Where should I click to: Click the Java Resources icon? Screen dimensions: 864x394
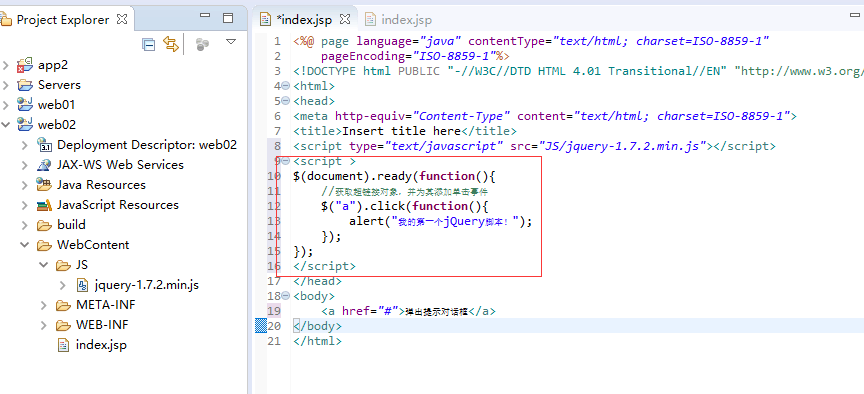pos(44,185)
